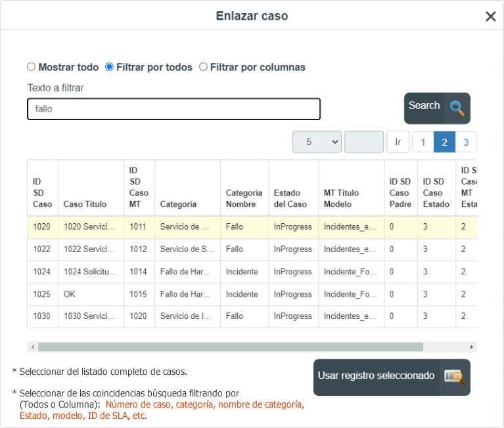Click InProgress state in row 1022
The width and height of the screenshot is (504, 428).
(293, 249)
